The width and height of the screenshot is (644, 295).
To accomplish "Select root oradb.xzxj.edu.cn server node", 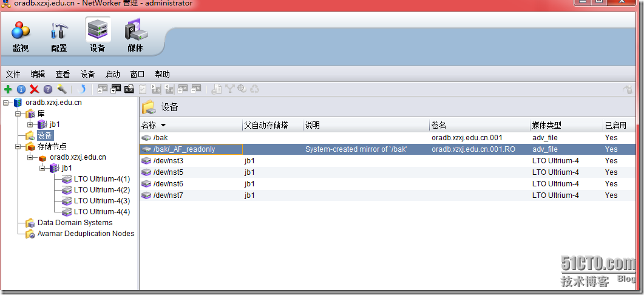I will [53, 103].
